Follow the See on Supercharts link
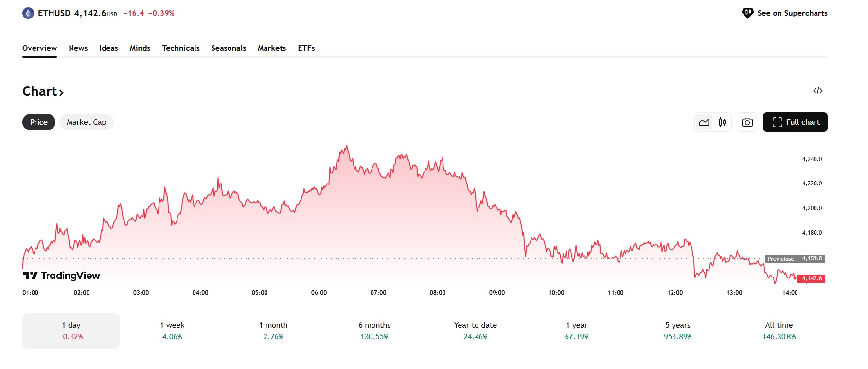Screen dimensions: 868x369 coord(792,13)
